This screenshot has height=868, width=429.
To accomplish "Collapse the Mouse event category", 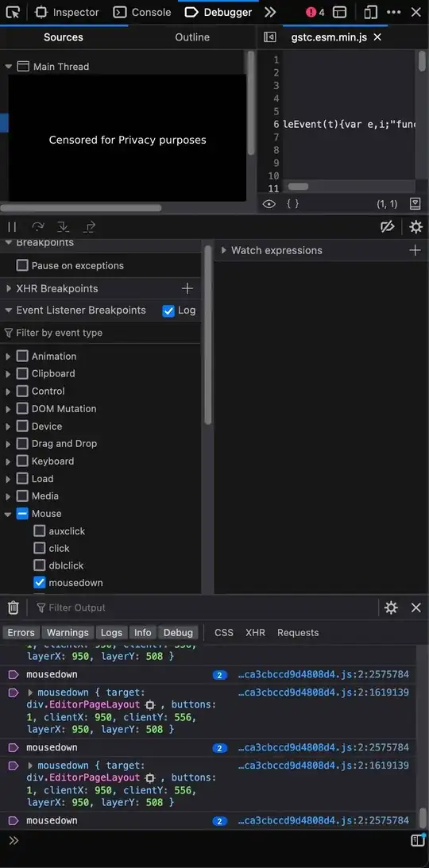I will (8, 515).
